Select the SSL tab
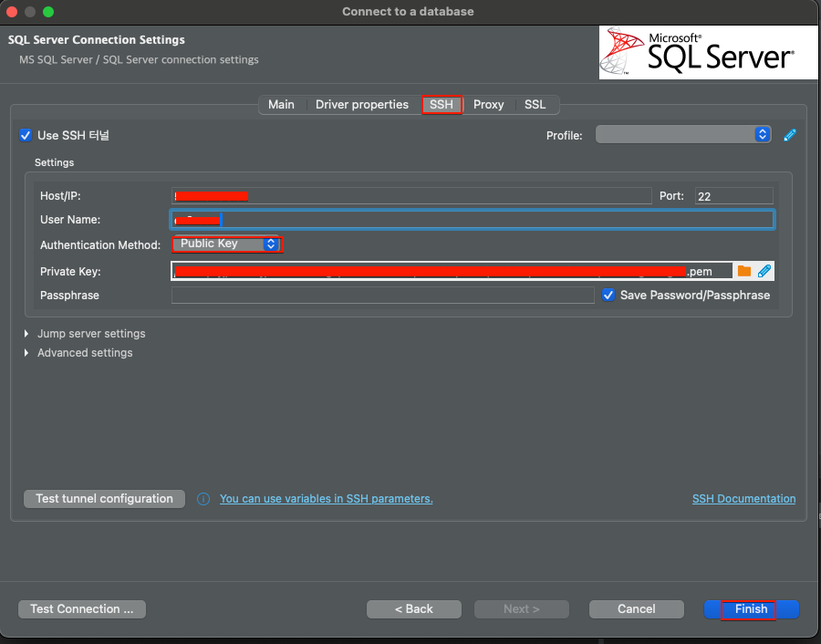This screenshot has height=644, width=821. pos(535,105)
